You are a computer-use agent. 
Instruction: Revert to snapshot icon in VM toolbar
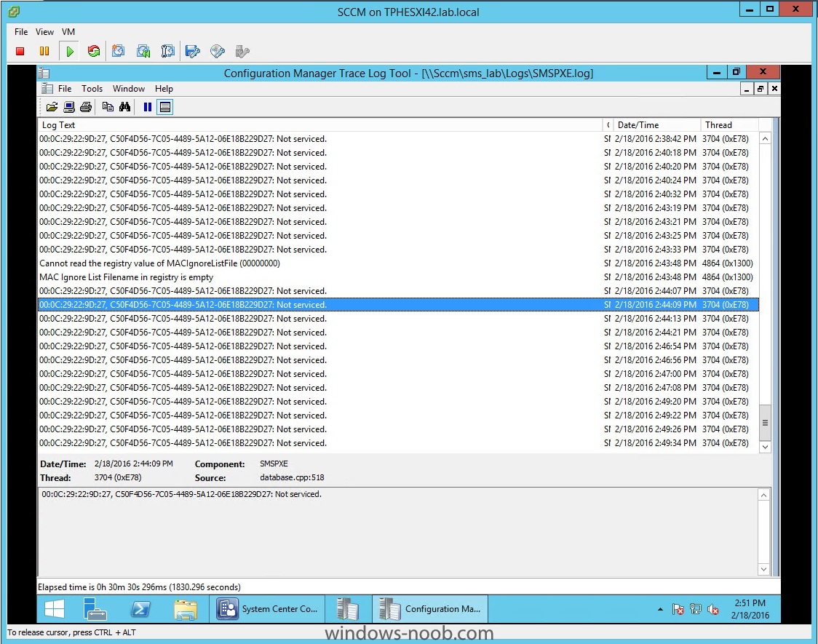tap(143, 51)
